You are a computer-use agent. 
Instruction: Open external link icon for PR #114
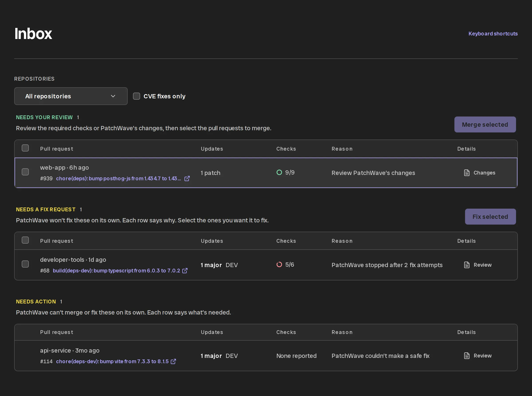[173, 361]
